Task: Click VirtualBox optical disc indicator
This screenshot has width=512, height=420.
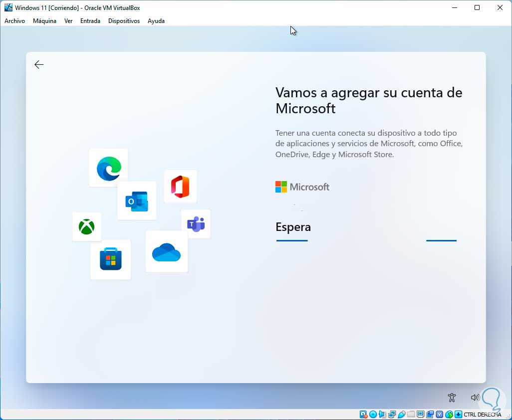Action: pyautogui.click(x=373, y=415)
